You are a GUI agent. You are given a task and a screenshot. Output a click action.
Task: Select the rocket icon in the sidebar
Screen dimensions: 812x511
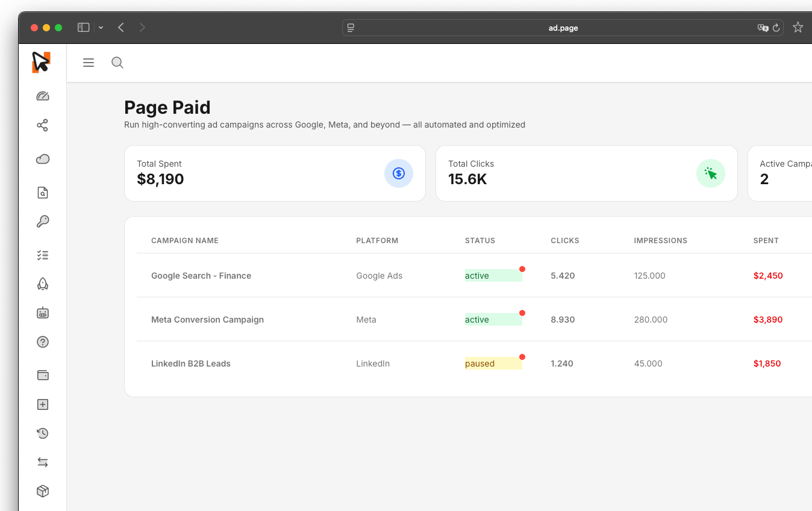pos(43,284)
